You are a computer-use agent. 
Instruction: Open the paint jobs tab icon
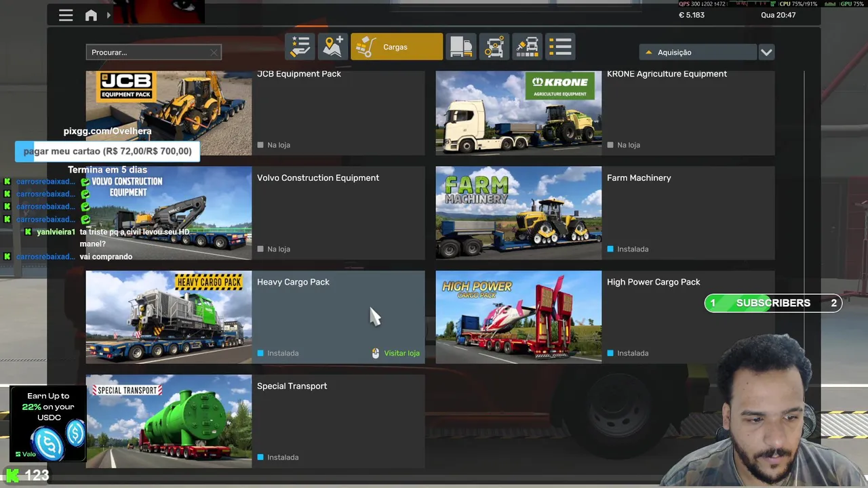(527, 47)
